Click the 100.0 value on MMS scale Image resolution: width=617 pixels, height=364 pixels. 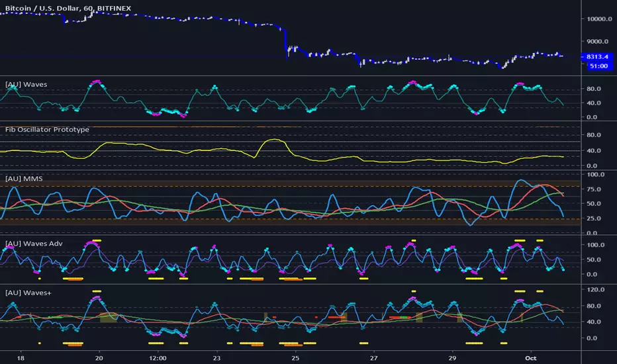(595, 175)
